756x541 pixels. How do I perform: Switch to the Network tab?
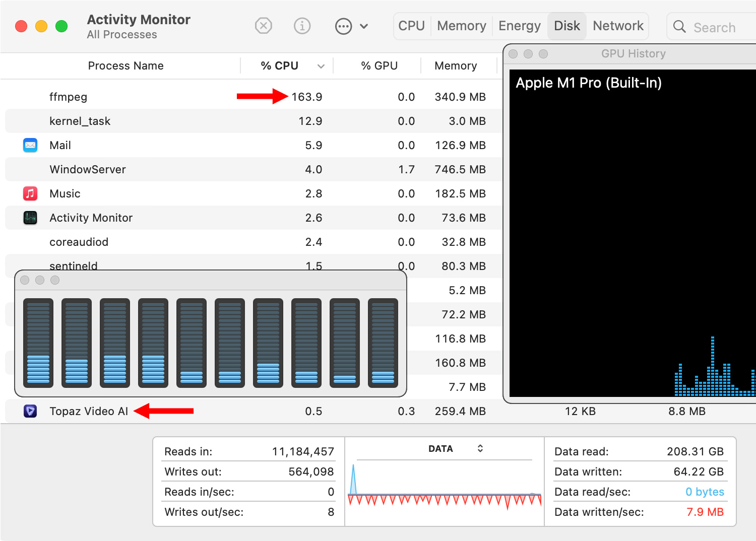click(x=618, y=26)
